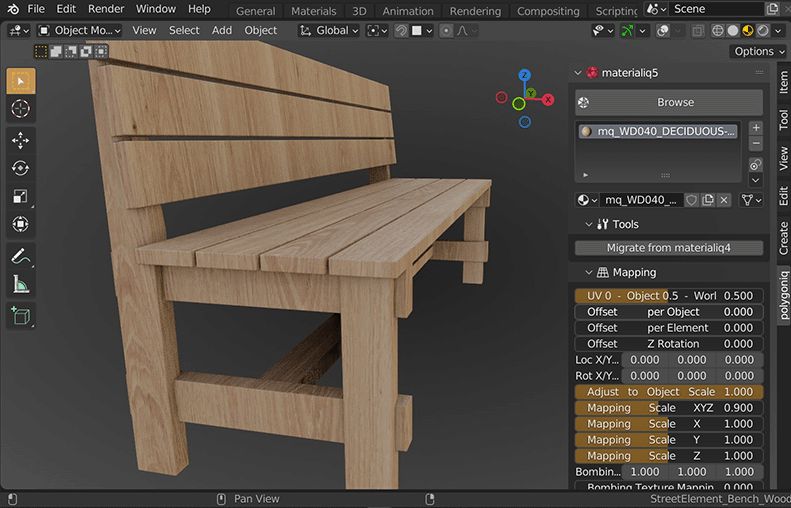The width and height of the screenshot is (791, 508).
Task: Collapse the materialiq5 panel
Action: tap(578, 73)
